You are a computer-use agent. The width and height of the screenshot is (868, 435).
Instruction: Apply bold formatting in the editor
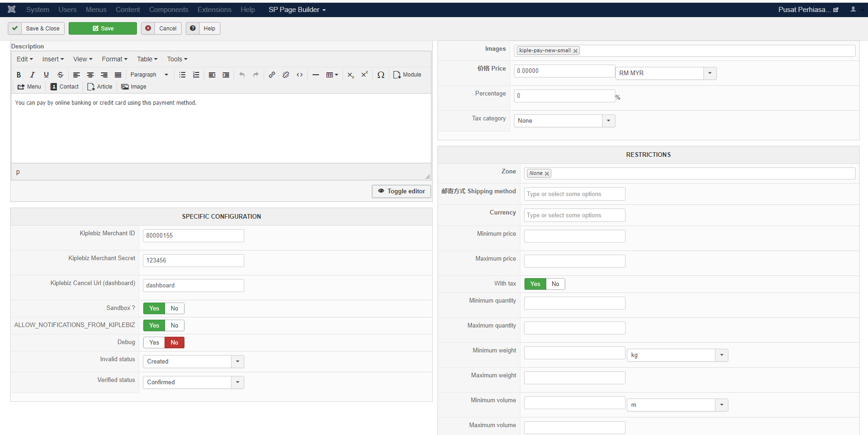pyautogui.click(x=19, y=75)
